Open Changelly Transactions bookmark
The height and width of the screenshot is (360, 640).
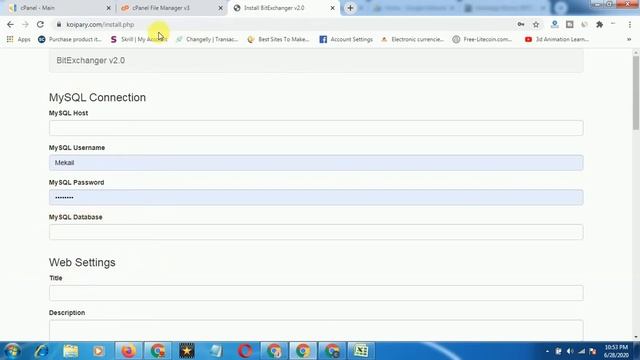(x=207, y=39)
